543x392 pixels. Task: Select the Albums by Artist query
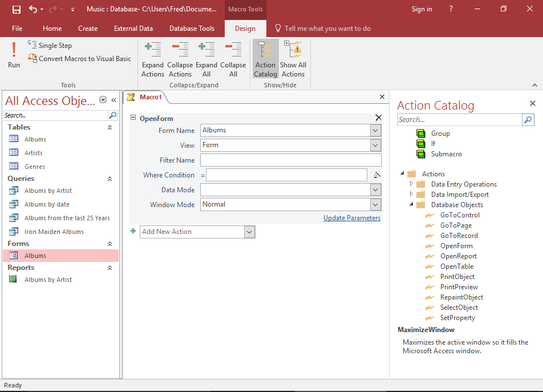click(x=48, y=191)
